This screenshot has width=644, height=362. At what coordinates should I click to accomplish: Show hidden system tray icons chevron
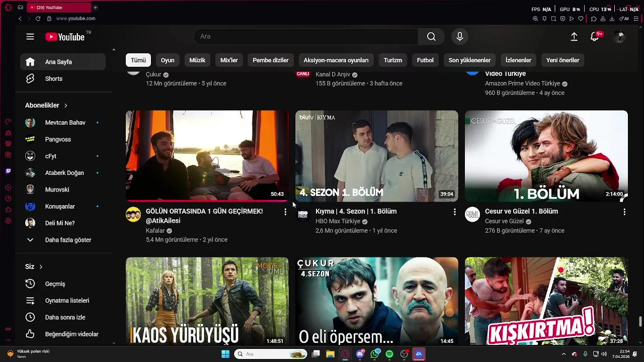pos(563,354)
